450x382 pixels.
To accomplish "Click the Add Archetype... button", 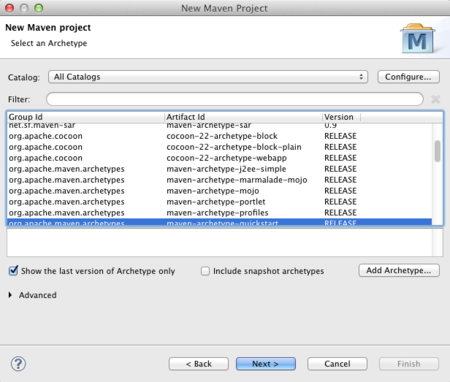I will [x=399, y=270].
